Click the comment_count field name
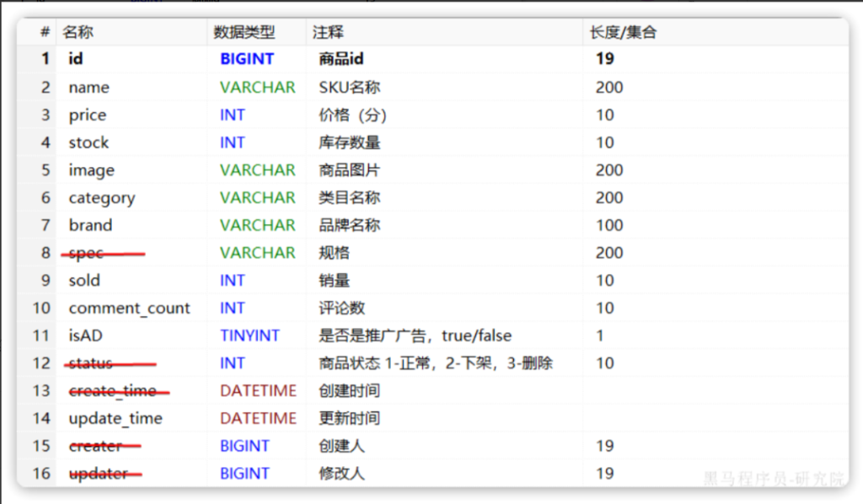 click(x=129, y=308)
